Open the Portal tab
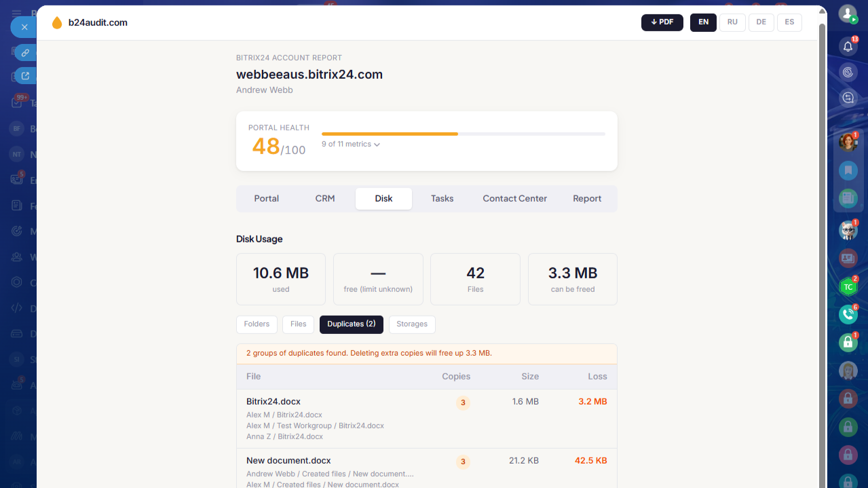Screen dimensions: 868x488 coord(267,199)
